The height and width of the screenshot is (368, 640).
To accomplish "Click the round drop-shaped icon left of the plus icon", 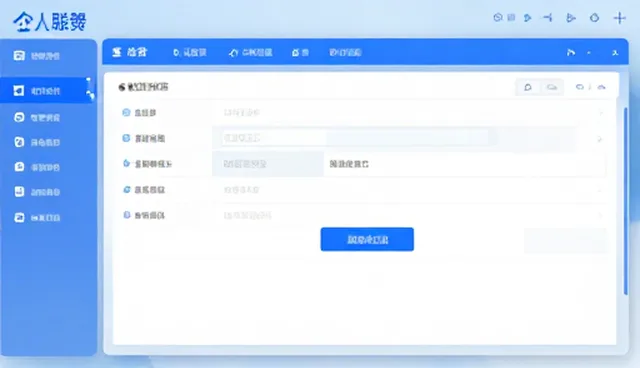I will [595, 18].
